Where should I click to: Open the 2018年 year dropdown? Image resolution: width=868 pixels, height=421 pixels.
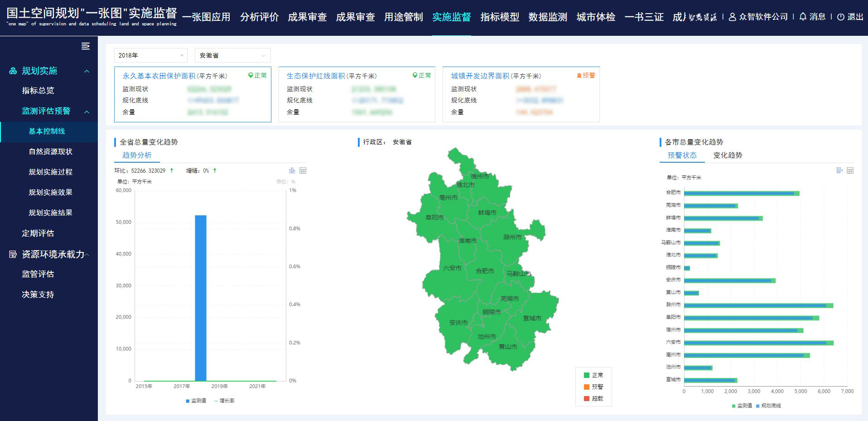pyautogui.click(x=150, y=55)
